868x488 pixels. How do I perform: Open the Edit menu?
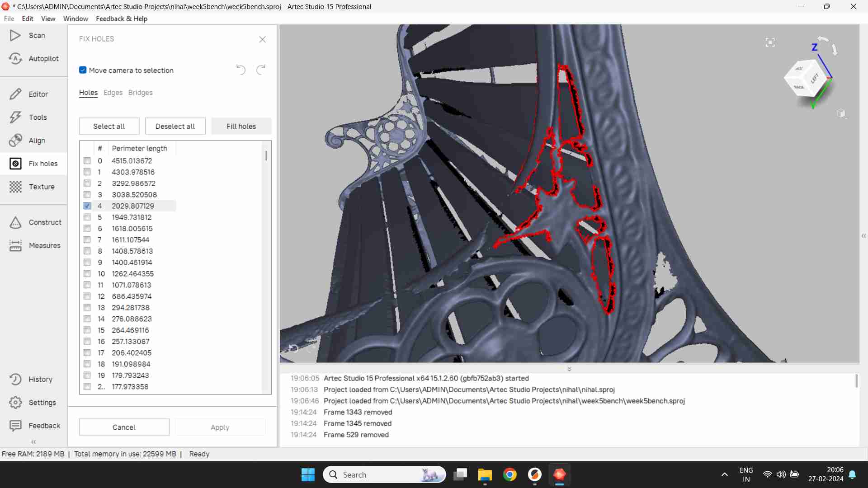click(x=28, y=19)
